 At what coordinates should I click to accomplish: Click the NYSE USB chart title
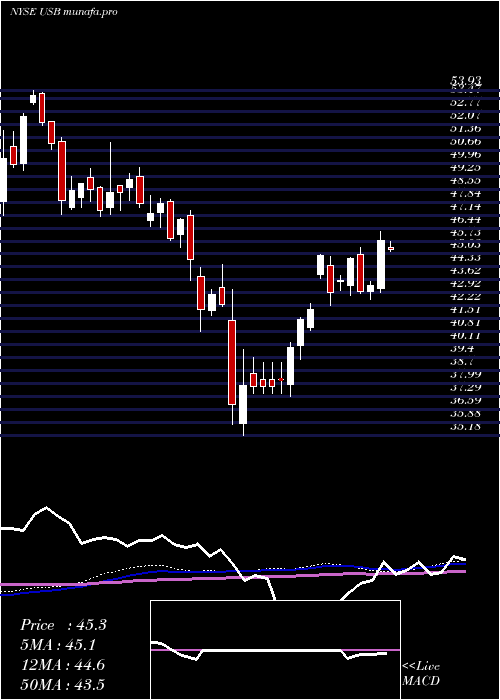[x=63, y=12]
